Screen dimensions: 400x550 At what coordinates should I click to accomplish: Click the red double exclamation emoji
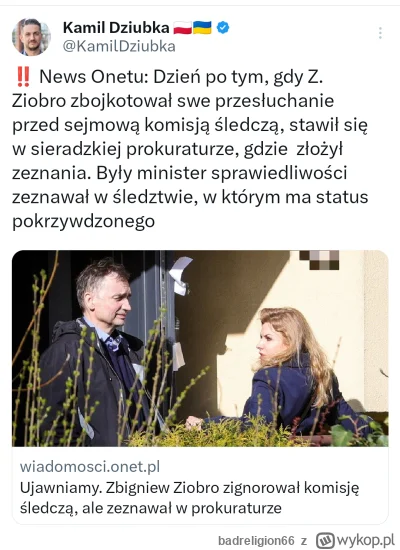23,78
